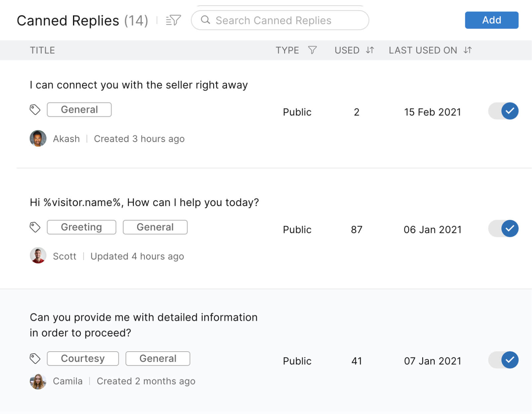This screenshot has height=414, width=532.
Task: Turn off the visitor greeting reply toggle
Action: coord(503,229)
